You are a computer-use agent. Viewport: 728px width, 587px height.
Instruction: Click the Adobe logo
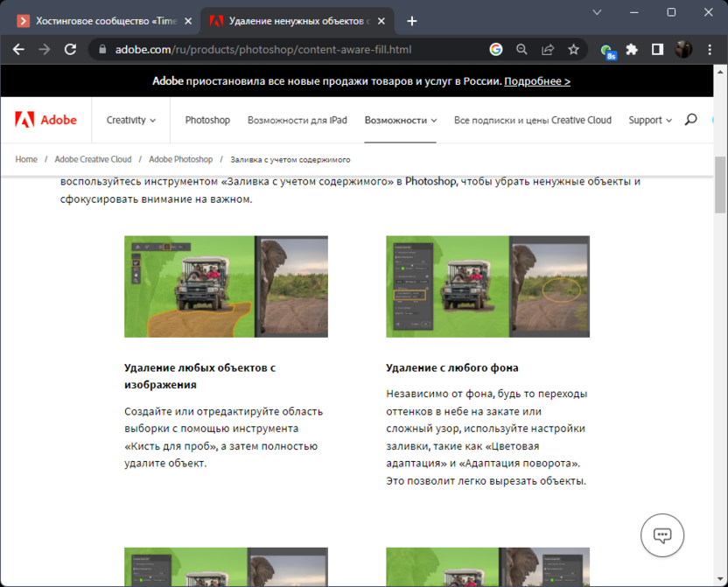point(45,120)
